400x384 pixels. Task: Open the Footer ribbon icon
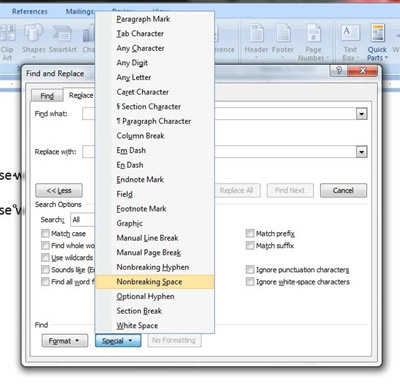283,33
